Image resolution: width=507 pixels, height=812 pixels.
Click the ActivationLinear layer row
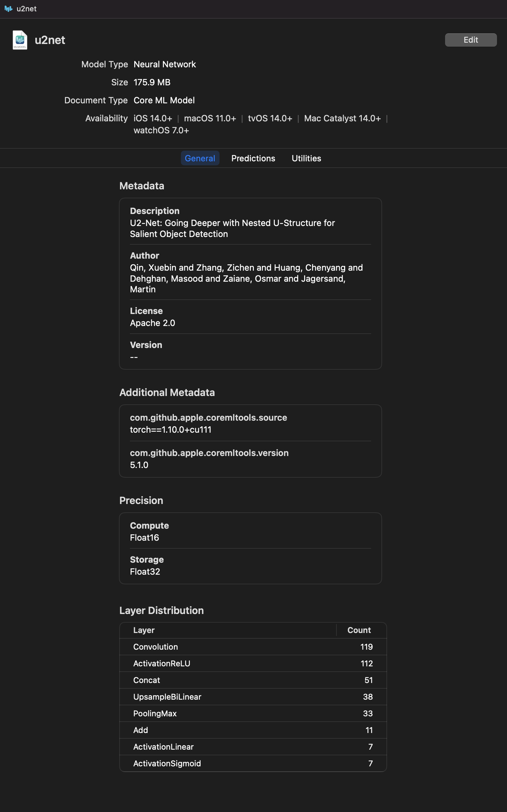pyautogui.click(x=253, y=747)
